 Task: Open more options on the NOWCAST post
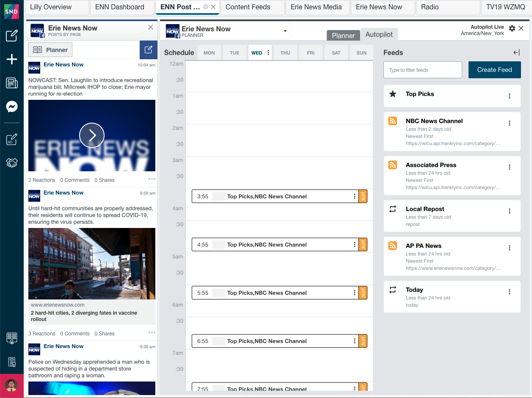152,179
